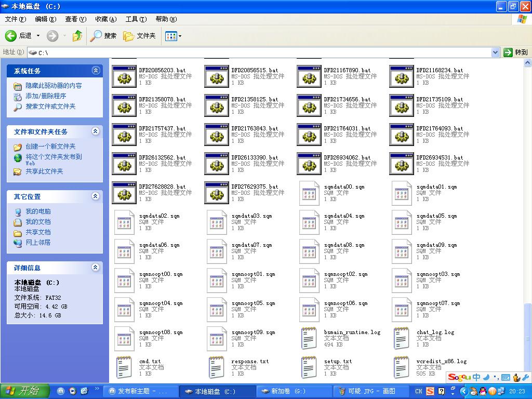The width and height of the screenshot is (532, 399).
Task: Collapse the 详细信息 panel
Action: point(96,268)
